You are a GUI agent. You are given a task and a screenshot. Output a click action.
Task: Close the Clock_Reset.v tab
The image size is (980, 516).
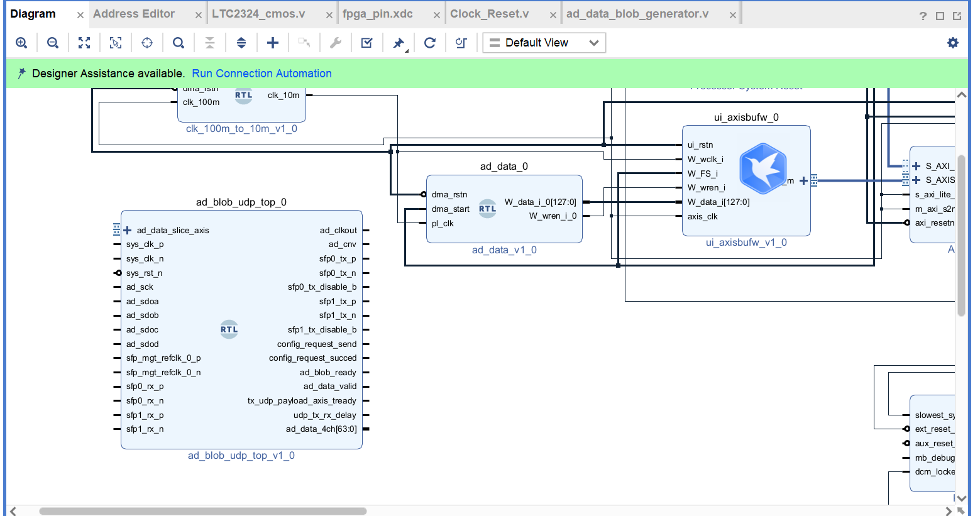click(553, 15)
